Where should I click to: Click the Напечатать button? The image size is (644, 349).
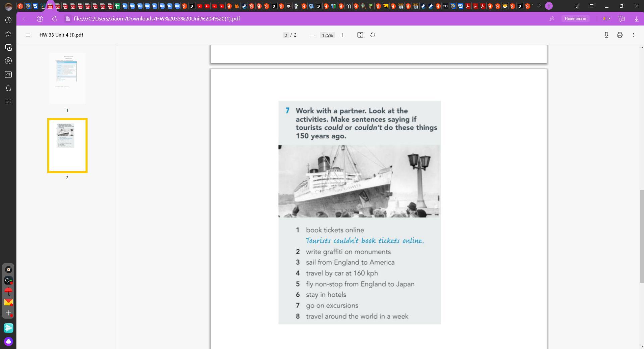tap(576, 19)
